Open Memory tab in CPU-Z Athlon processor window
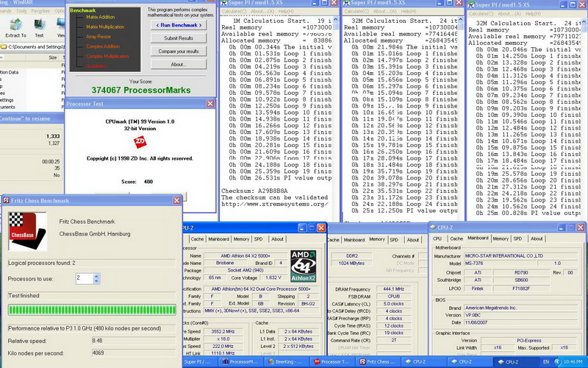The width and height of the screenshot is (588, 368). tap(241, 238)
